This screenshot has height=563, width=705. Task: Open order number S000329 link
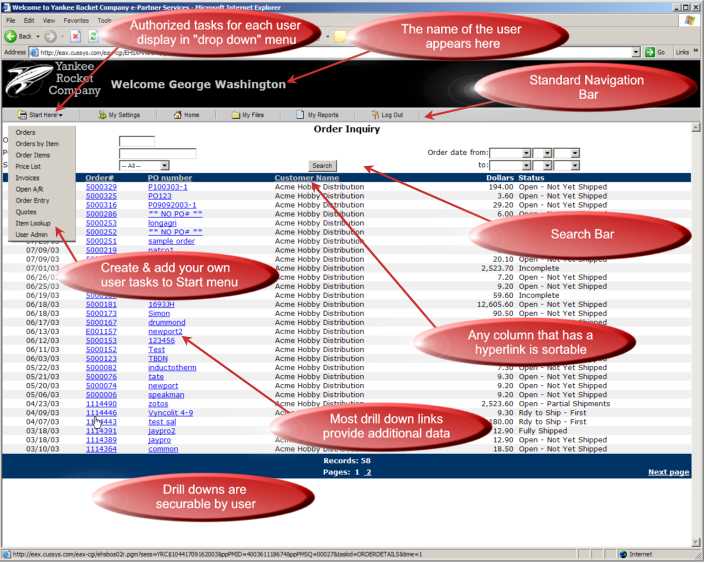101,187
